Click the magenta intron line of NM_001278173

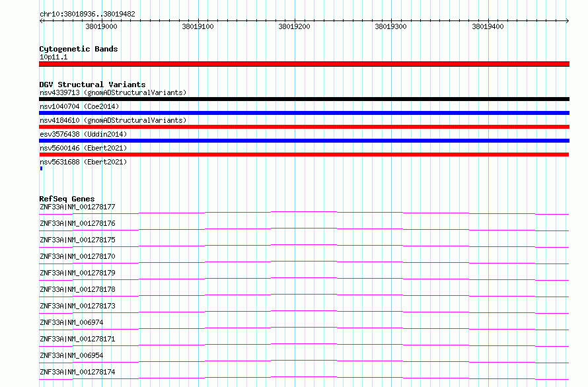[304, 311]
